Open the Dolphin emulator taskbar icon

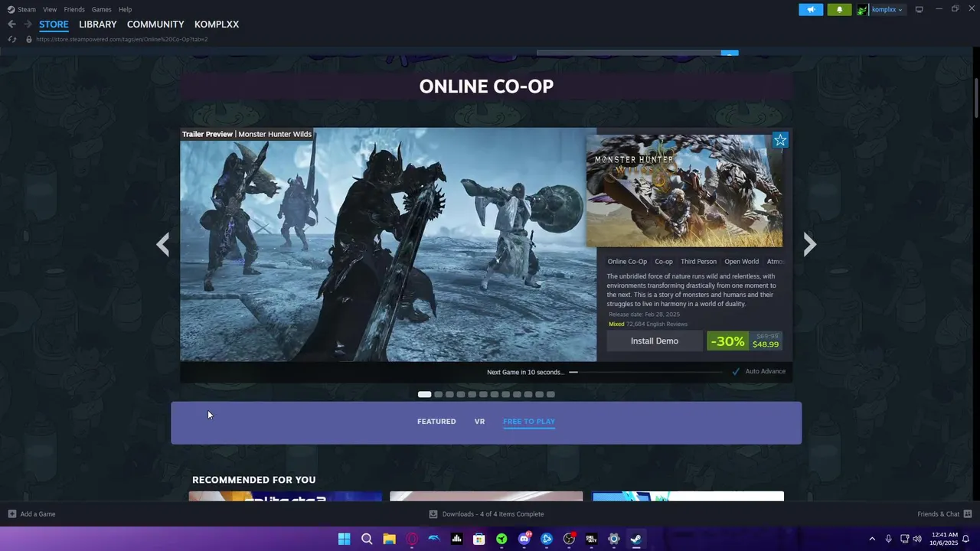tap(434, 539)
